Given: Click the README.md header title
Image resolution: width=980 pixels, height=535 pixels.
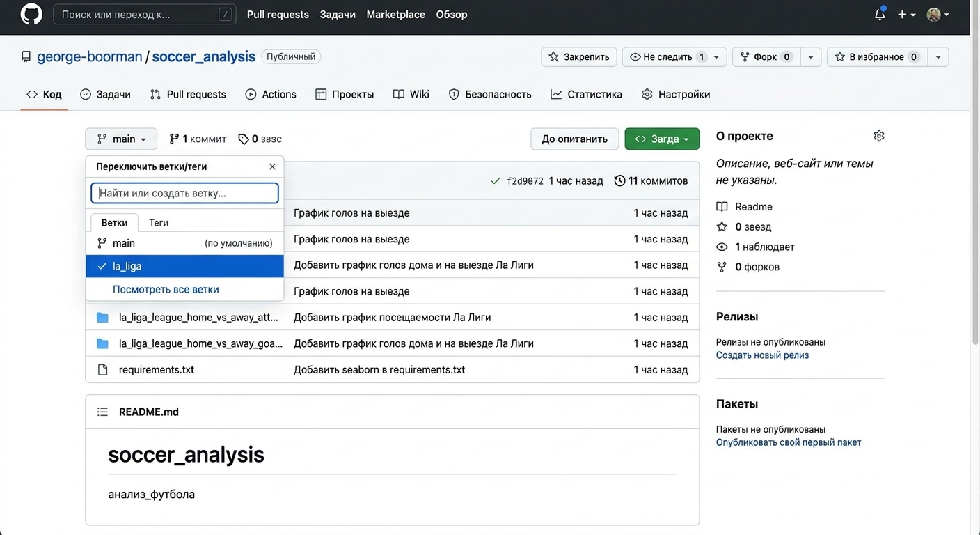Looking at the screenshot, I should 149,412.
